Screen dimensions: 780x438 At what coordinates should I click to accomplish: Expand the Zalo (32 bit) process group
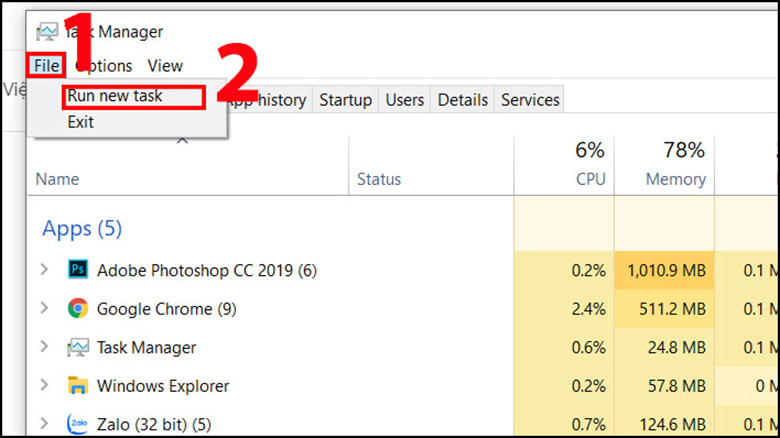(x=43, y=424)
